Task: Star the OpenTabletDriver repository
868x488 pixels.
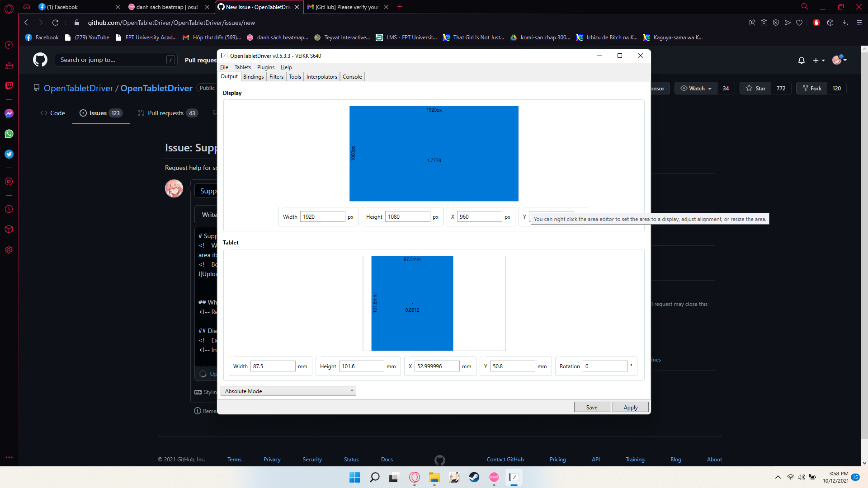Action: point(755,88)
